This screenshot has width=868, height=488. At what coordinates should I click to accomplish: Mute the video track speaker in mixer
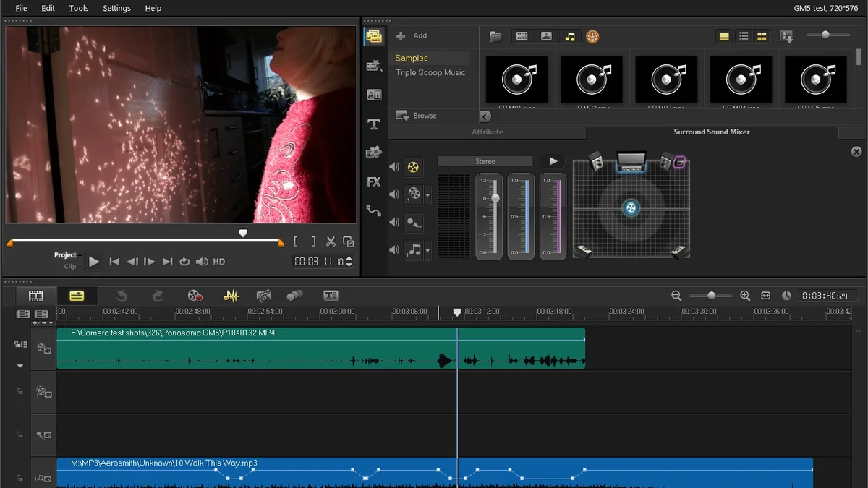coord(394,167)
